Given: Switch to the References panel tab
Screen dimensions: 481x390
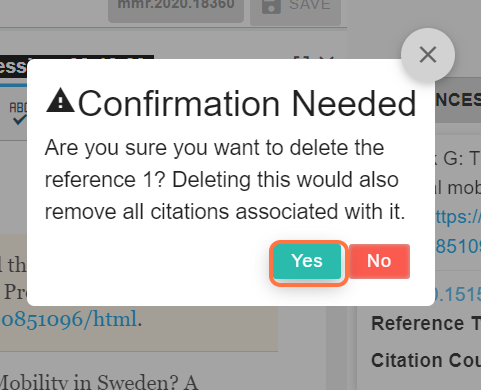Looking at the screenshot, I should 458,100.
